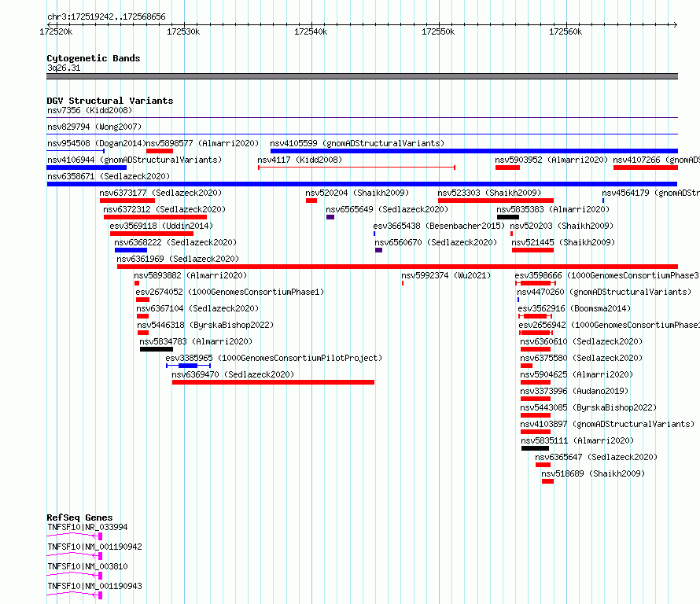Open nsv5903952 (Almarri2020) entry
Screen dimensions: 700x604
pos(551,160)
